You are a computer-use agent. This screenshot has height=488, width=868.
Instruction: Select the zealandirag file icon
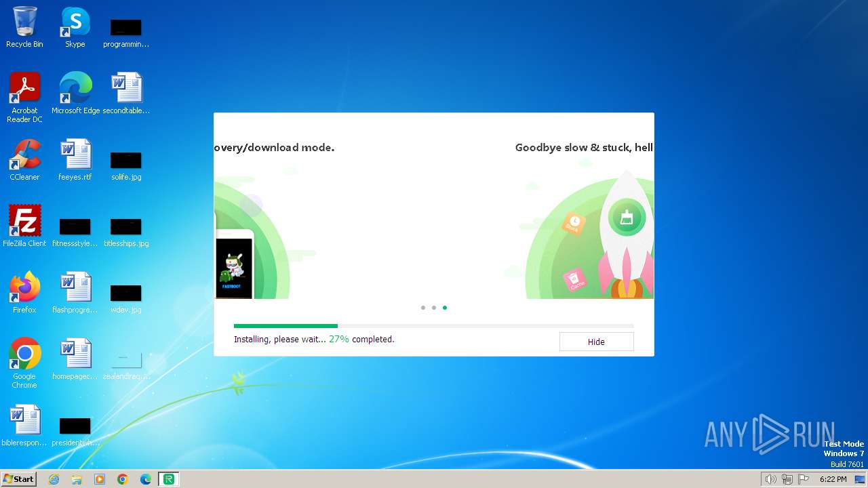pyautogui.click(x=126, y=365)
